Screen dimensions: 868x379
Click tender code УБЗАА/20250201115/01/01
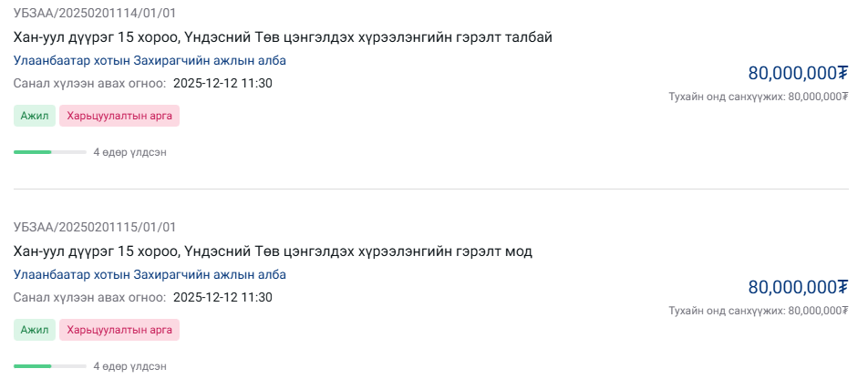95,227
